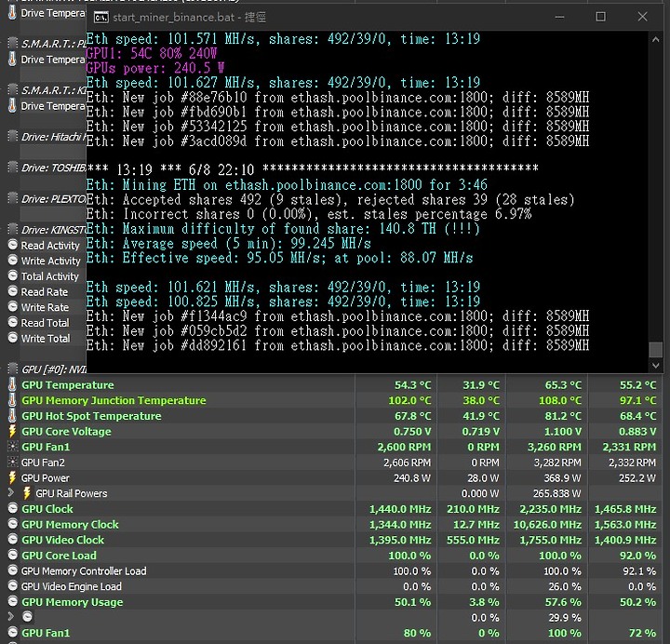Select the GPU Video Engine Load row

335,586
